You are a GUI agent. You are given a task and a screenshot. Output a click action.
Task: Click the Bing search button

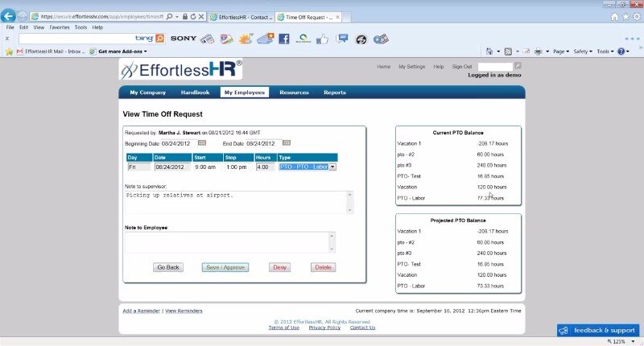pos(159,38)
